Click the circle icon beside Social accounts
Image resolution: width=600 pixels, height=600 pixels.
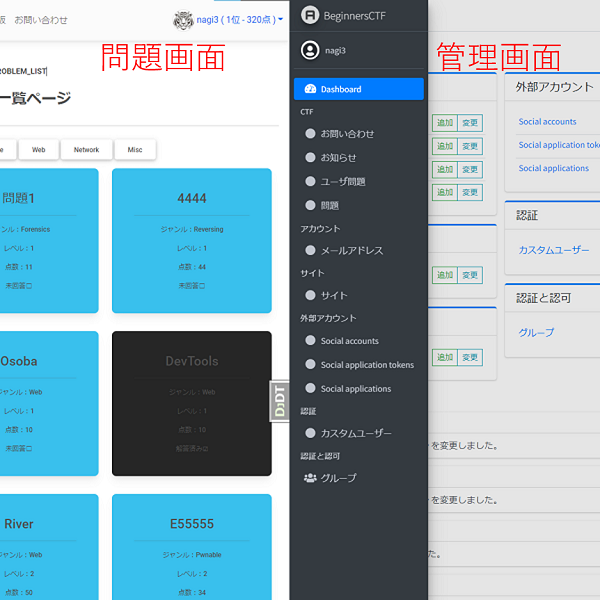point(310,341)
